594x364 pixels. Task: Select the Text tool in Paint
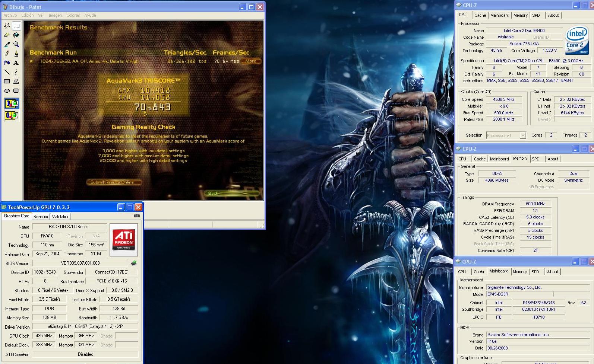click(x=16, y=63)
